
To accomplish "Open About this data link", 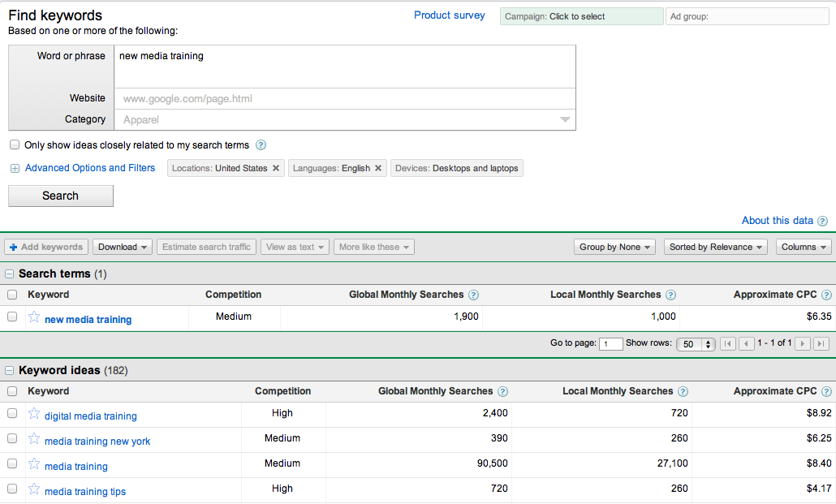I will pyautogui.click(x=778, y=221).
